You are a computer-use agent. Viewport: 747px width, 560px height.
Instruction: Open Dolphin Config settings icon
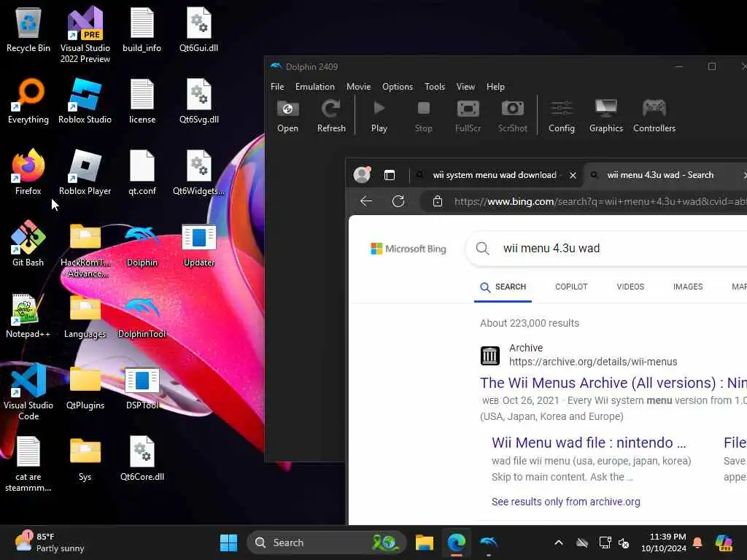coord(562,116)
